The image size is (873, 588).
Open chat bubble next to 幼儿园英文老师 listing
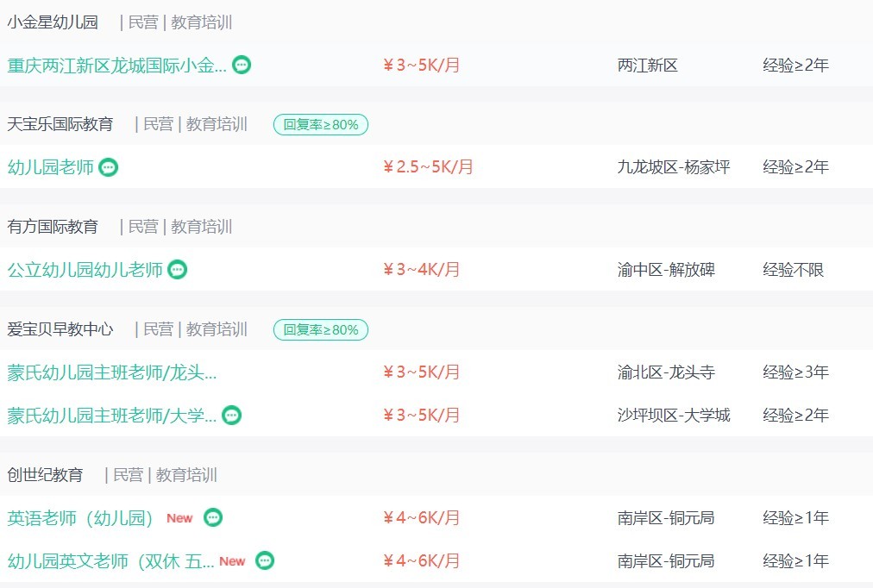point(265,560)
